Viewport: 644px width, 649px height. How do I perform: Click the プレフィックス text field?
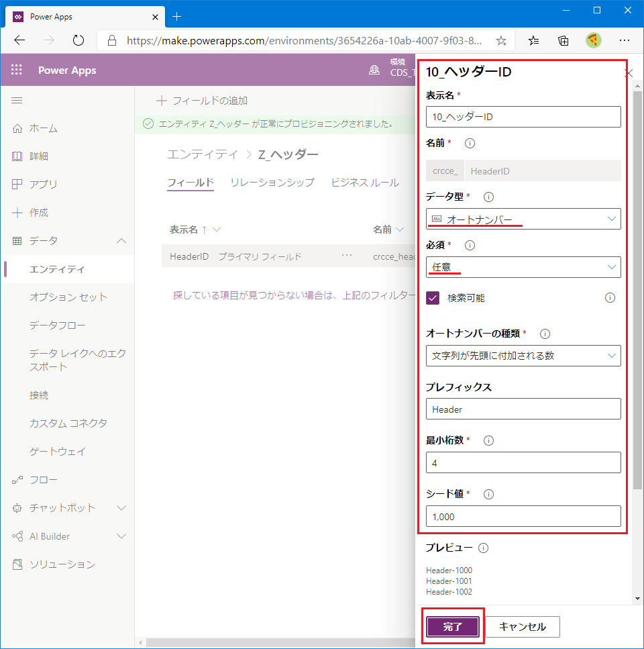pyautogui.click(x=523, y=409)
